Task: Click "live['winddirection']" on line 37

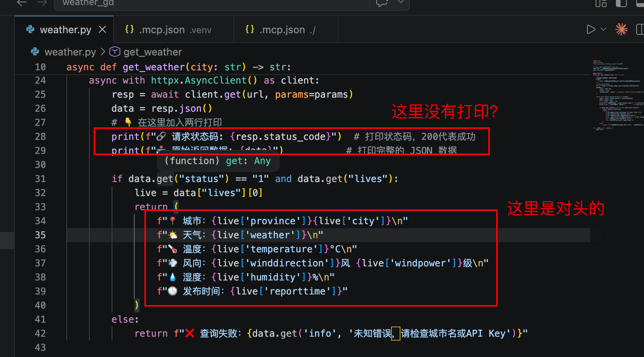Action: (276, 263)
